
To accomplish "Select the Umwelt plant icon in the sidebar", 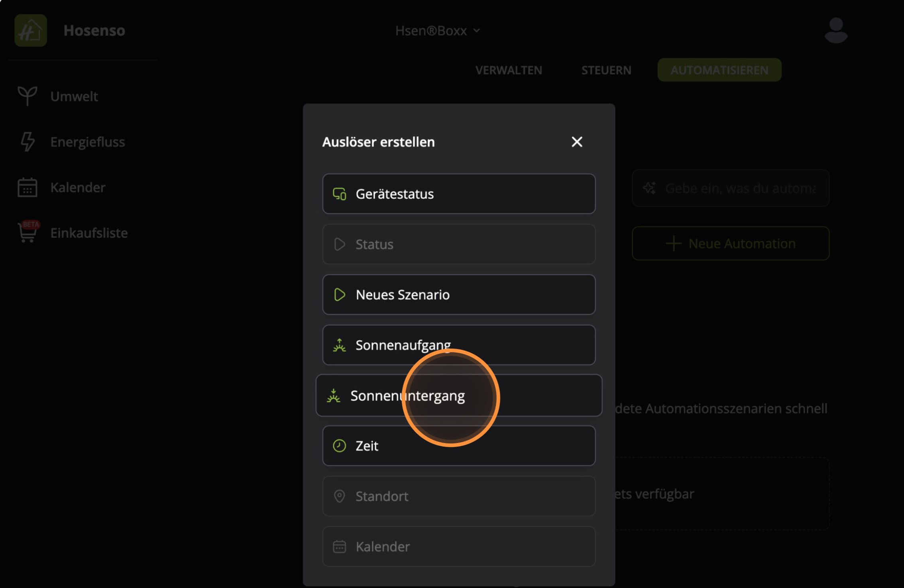I will 27,96.
